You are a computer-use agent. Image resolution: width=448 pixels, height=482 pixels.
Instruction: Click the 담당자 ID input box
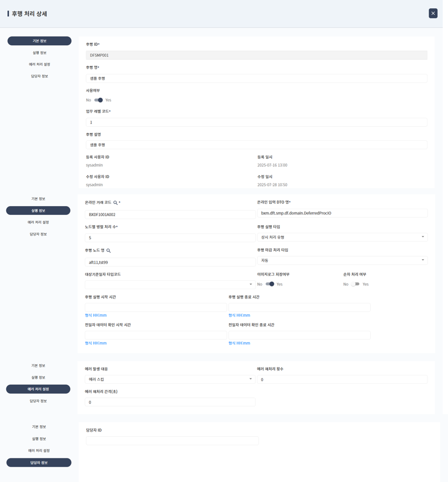[172, 440]
